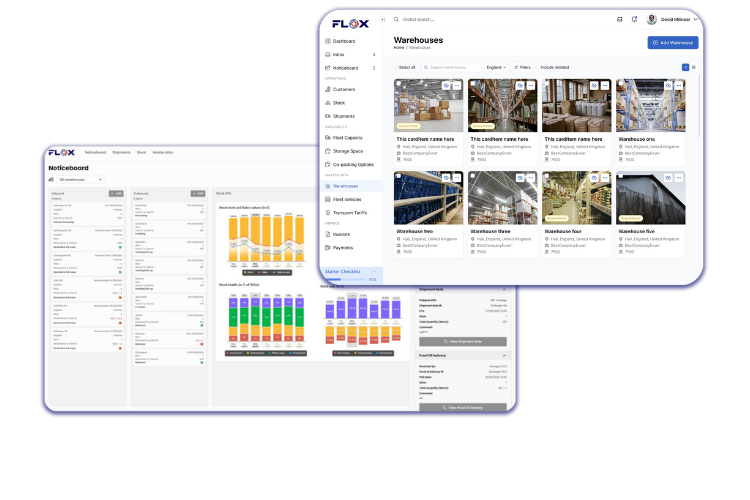
Task: Click the Warehouse five title text
Action: coord(637,232)
